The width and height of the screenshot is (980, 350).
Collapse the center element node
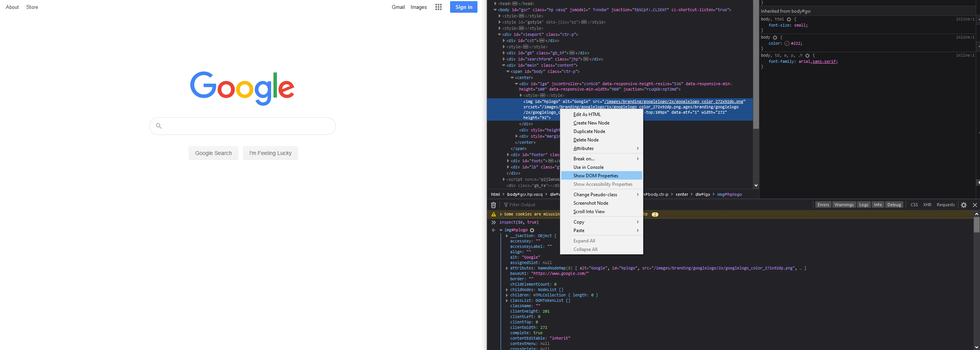point(512,77)
